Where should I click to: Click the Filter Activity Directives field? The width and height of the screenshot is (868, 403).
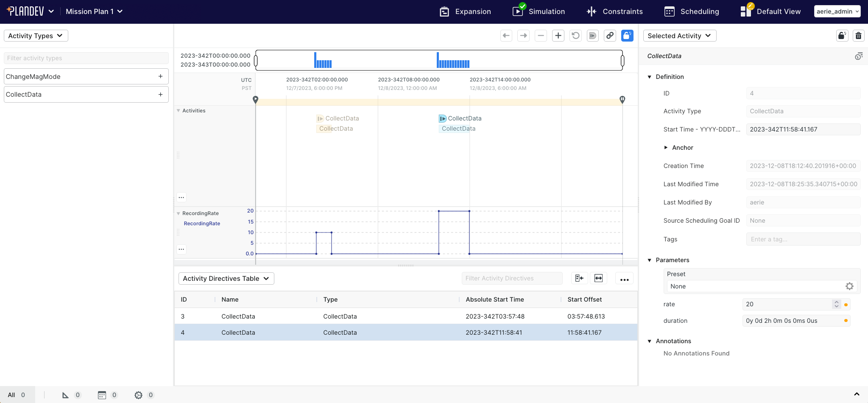[x=512, y=279]
